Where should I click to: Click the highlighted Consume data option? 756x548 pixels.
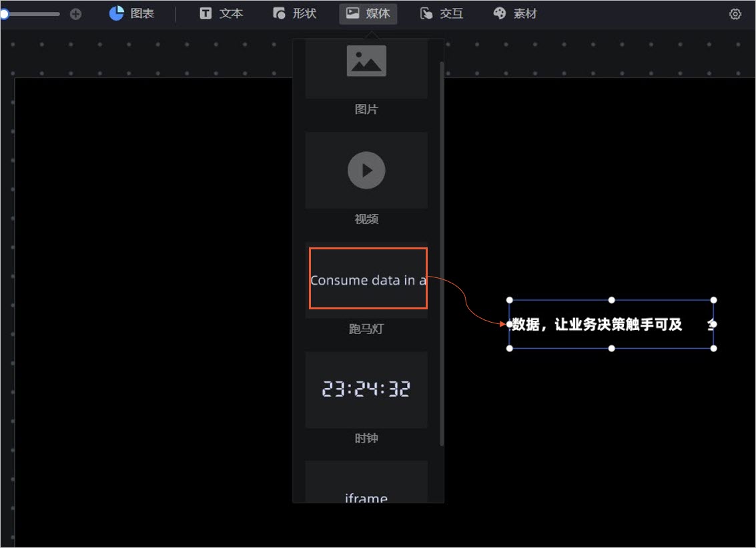point(368,279)
